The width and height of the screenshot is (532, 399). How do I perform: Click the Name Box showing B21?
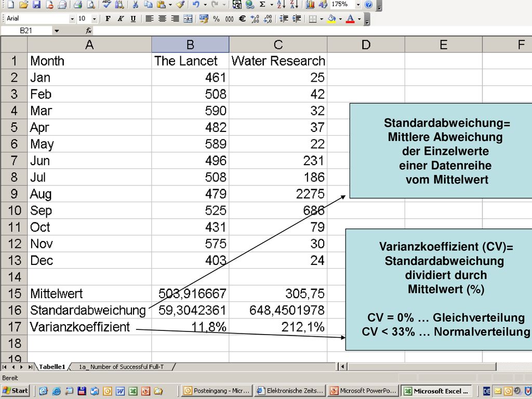26,31
